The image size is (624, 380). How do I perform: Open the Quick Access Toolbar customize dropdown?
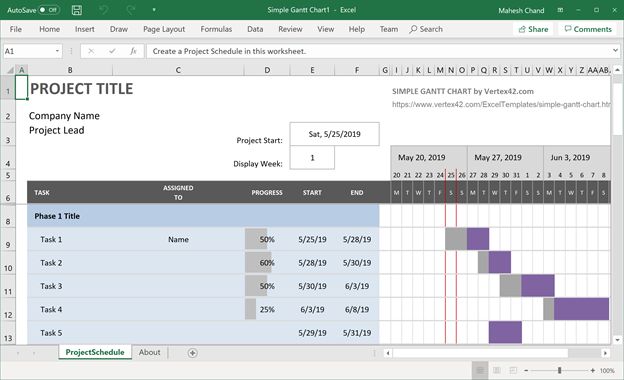coord(154,10)
